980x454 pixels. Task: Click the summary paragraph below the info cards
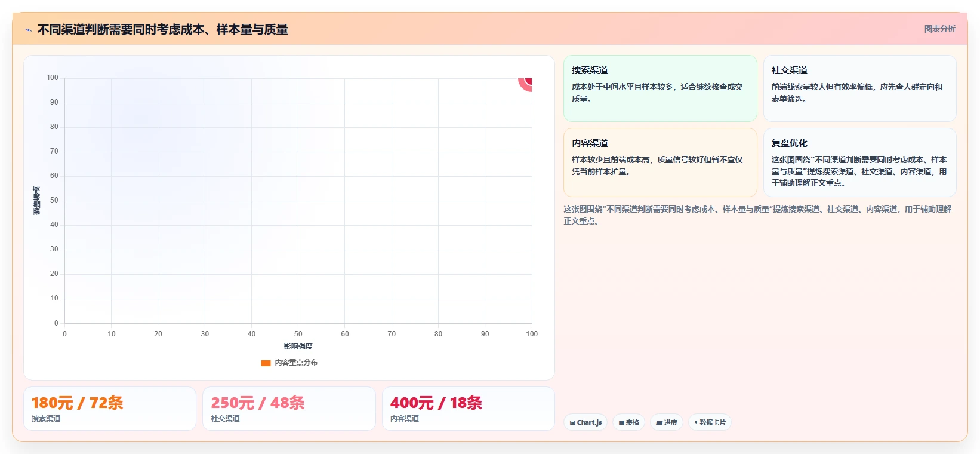(757, 215)
